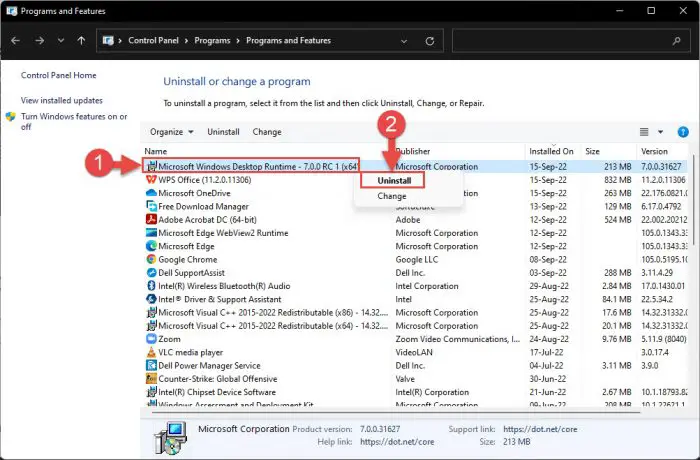Open the dot.net/core help link

[397, 442]
